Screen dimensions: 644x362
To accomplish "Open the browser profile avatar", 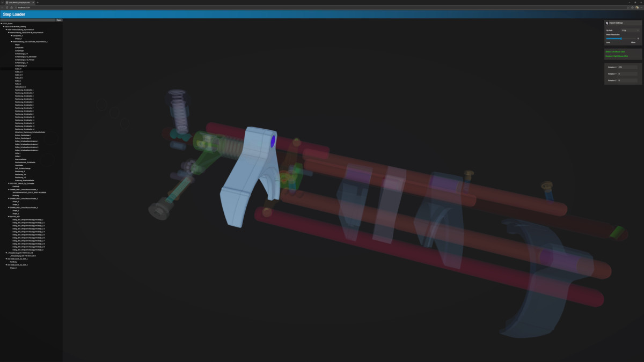I will [x=637, y=8].
